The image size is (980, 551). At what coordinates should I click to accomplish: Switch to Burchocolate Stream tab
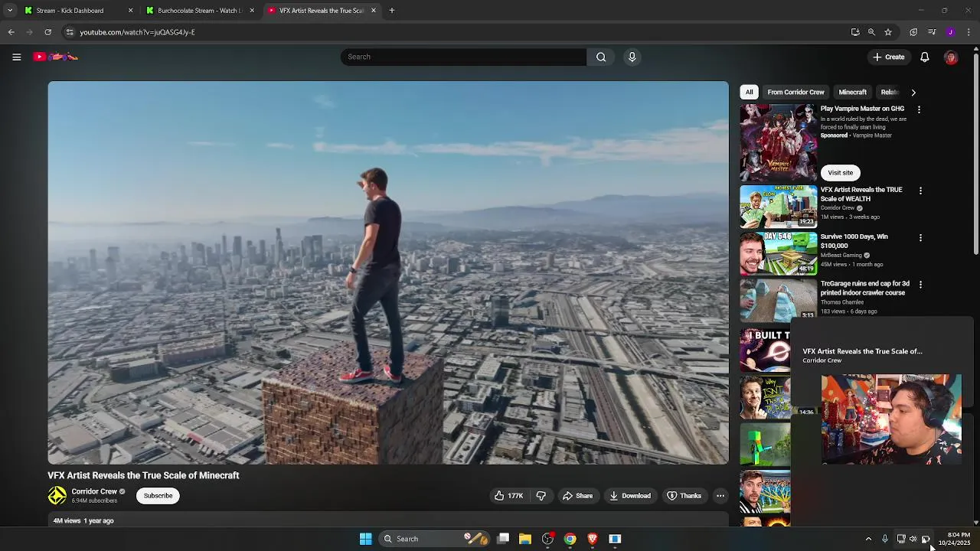tap(198, 11)
